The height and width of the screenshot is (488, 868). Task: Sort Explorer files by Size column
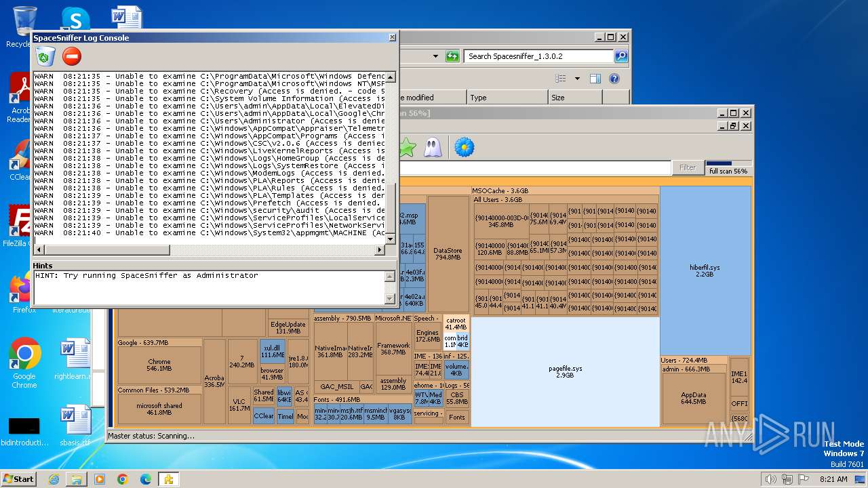click(x=575, y=98)
